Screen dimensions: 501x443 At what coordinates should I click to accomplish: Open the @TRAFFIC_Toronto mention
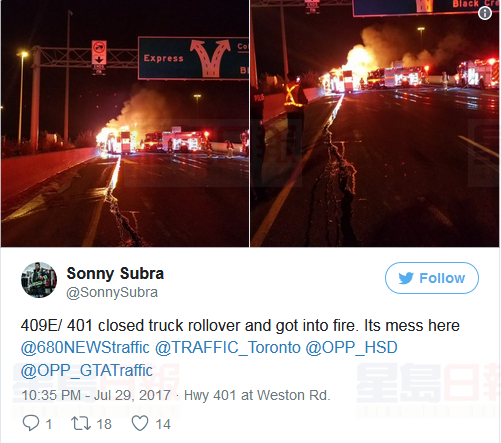[228, 347]
